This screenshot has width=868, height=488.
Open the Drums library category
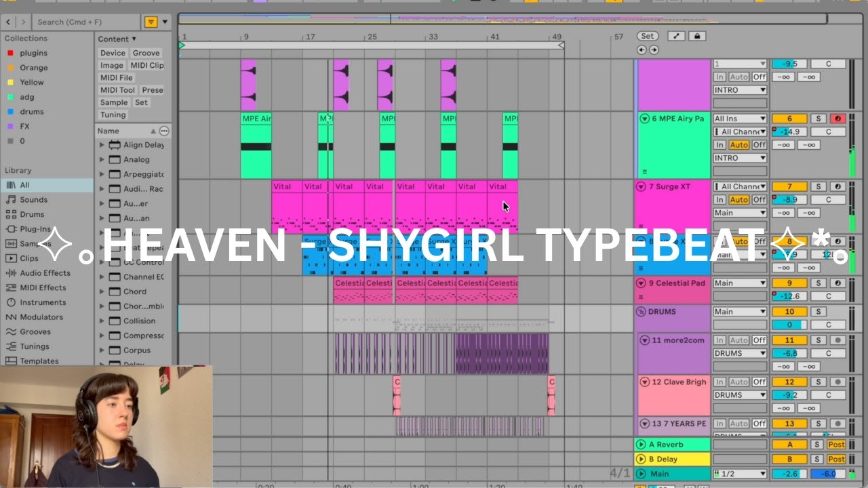click(32, 214)
